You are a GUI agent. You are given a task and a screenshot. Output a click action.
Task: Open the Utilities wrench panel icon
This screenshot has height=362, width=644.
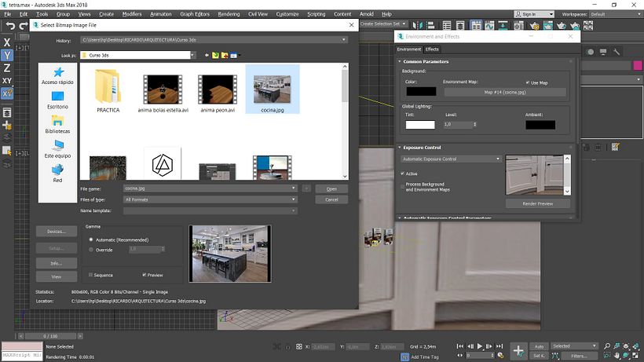616,52
